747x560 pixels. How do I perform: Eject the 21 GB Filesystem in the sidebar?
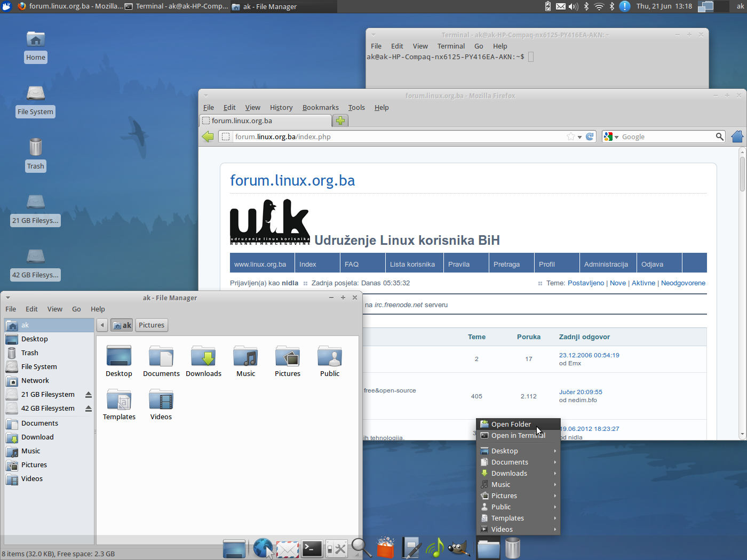tap(89, 395)
